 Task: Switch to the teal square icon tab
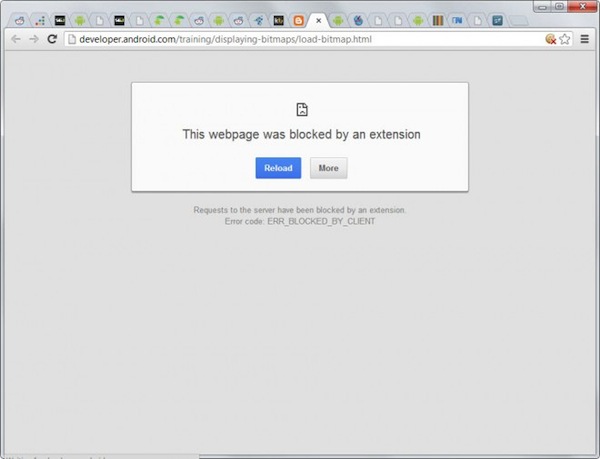click(497, 21)
